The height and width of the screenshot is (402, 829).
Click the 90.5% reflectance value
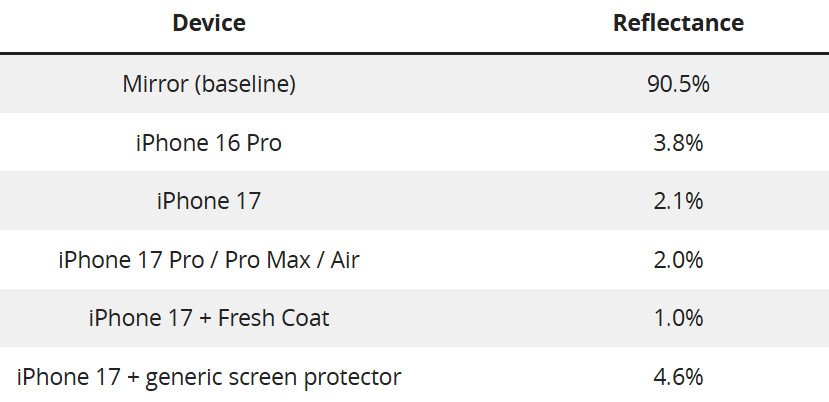pos(678,84)
